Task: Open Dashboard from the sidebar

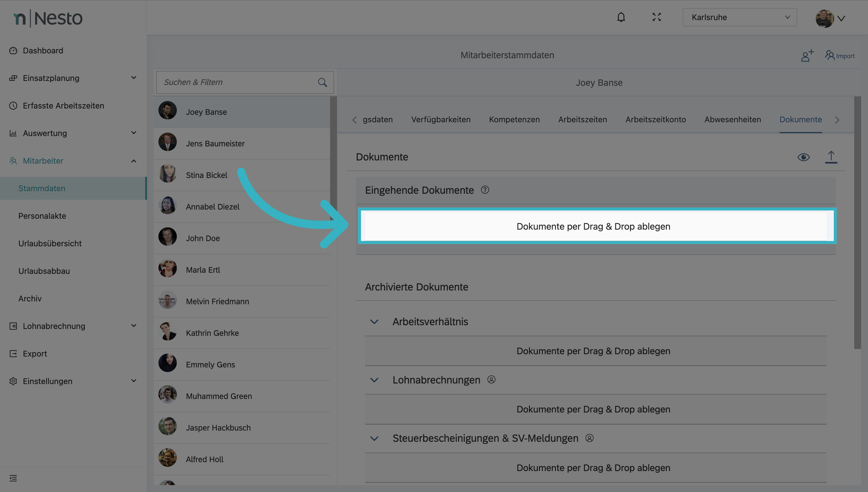Action: point(43,51)
